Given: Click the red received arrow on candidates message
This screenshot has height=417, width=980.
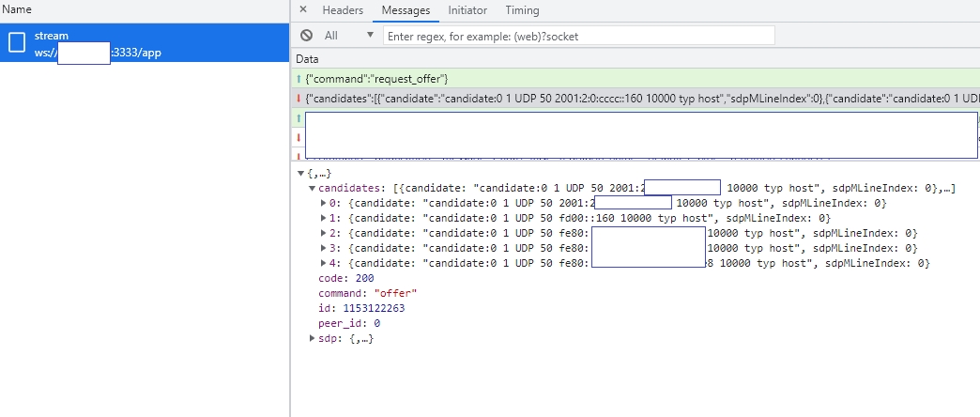Looking at the screenshot, I should (299, 99).
